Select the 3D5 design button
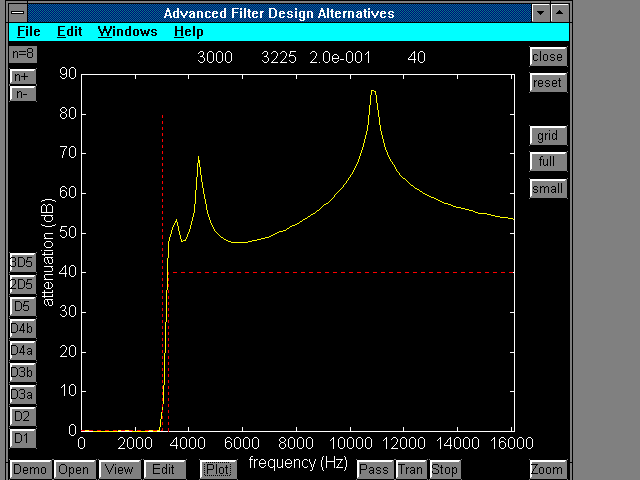Viewport: 640px width, 480px height. coord(21,262)
